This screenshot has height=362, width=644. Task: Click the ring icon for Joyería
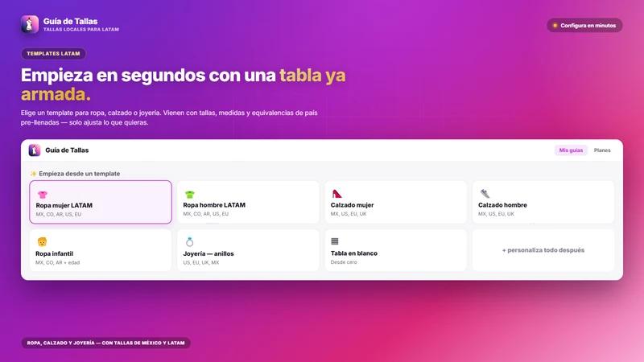189,242
